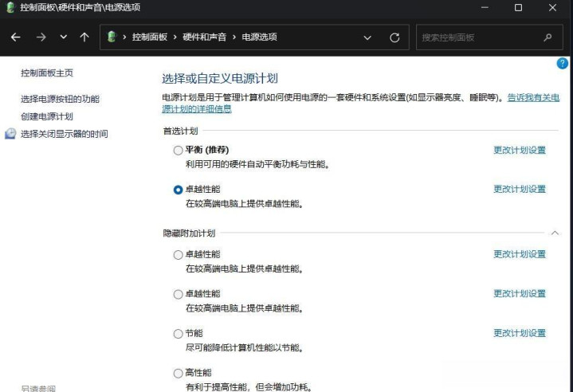Select the 高性能 power plan
The height and width of the screenshot is (392, 573).
178,373
